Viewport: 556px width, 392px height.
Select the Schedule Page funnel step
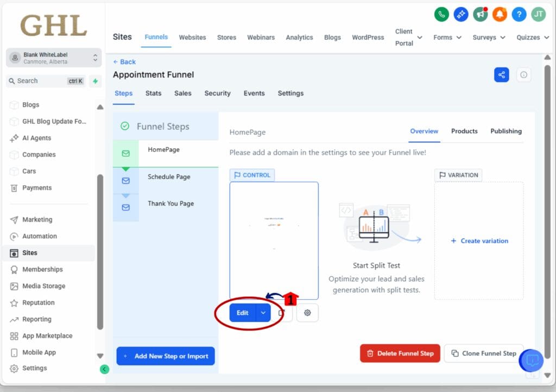(x=169, y=177)
